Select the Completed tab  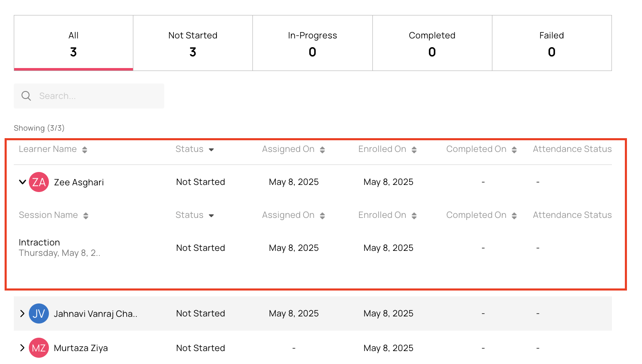click(432, 43)
